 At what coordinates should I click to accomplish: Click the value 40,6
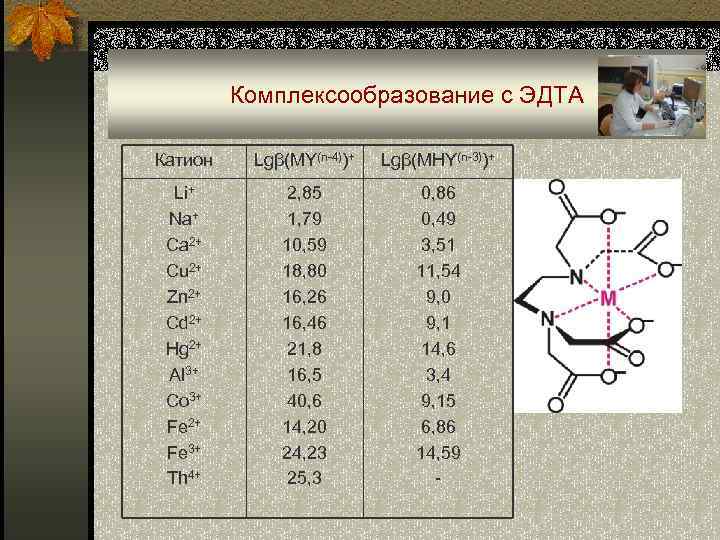pyautogui.click(x=304, y=401)
